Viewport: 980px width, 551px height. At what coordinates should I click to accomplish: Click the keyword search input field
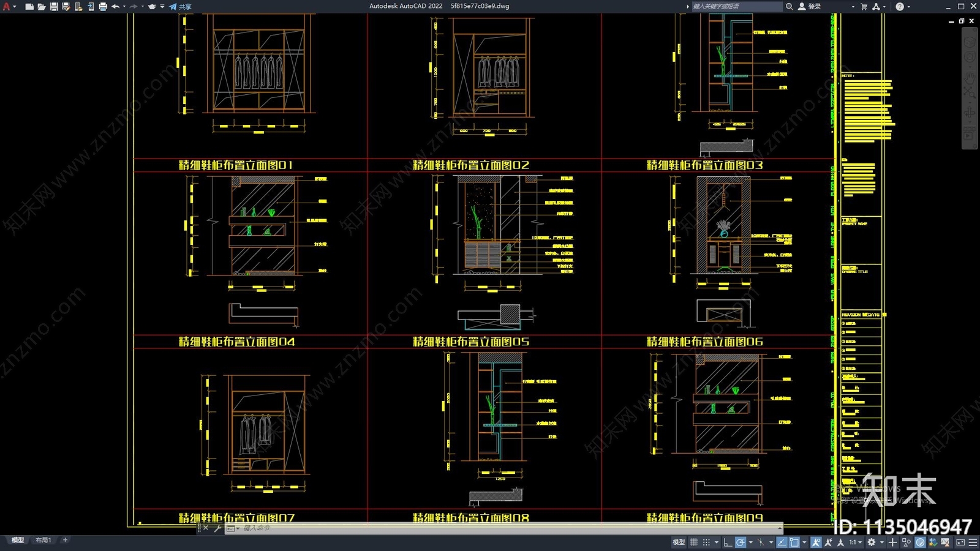point(737,6)
